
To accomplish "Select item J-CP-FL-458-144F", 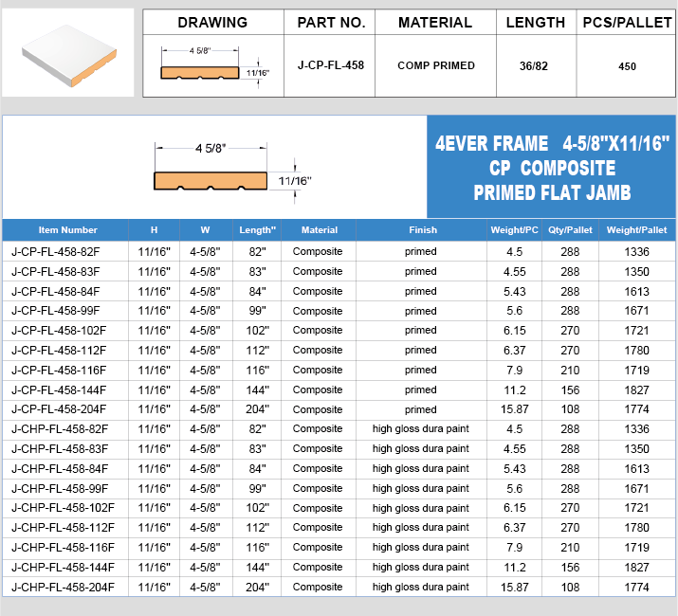I will [x=59, y=390].
